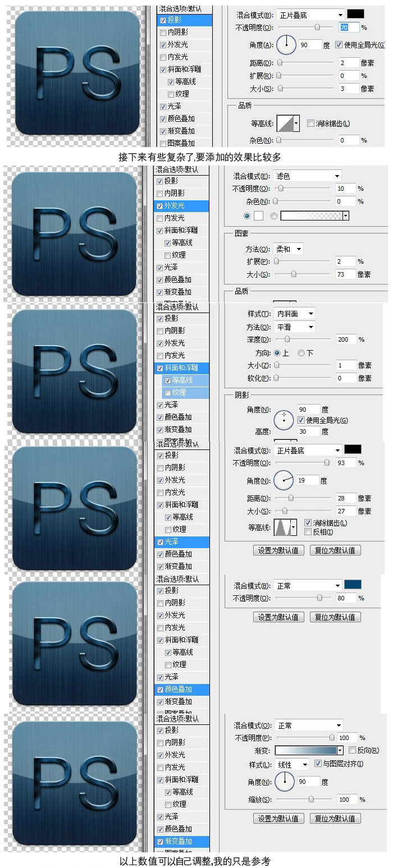Click the opacity field showing 93
This screenshot has width=393, height=868.
(x=346, y=463)
